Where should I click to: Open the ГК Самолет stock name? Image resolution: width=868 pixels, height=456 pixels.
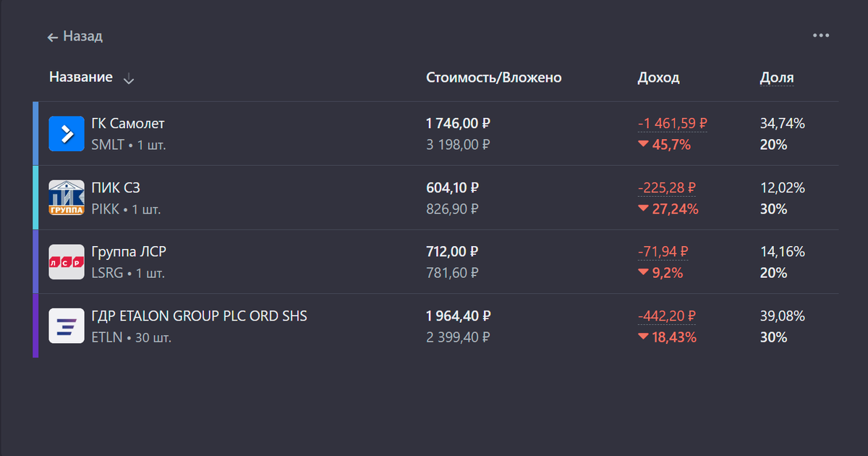pos(128,124)
